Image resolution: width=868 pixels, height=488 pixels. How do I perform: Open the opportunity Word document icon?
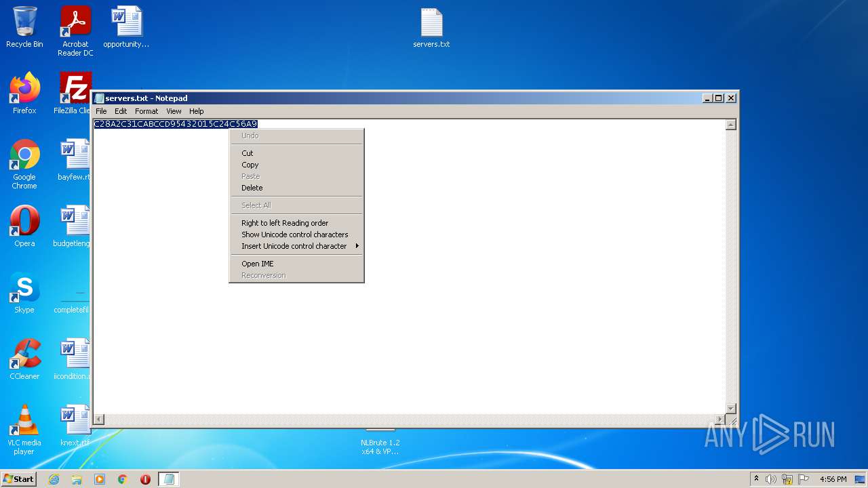126,27
